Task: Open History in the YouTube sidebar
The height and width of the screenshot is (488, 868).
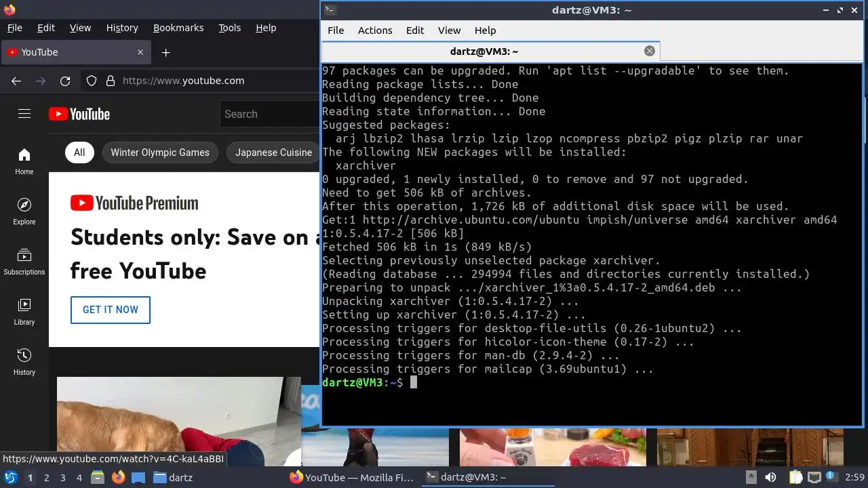Action: (x=24, y=363)
